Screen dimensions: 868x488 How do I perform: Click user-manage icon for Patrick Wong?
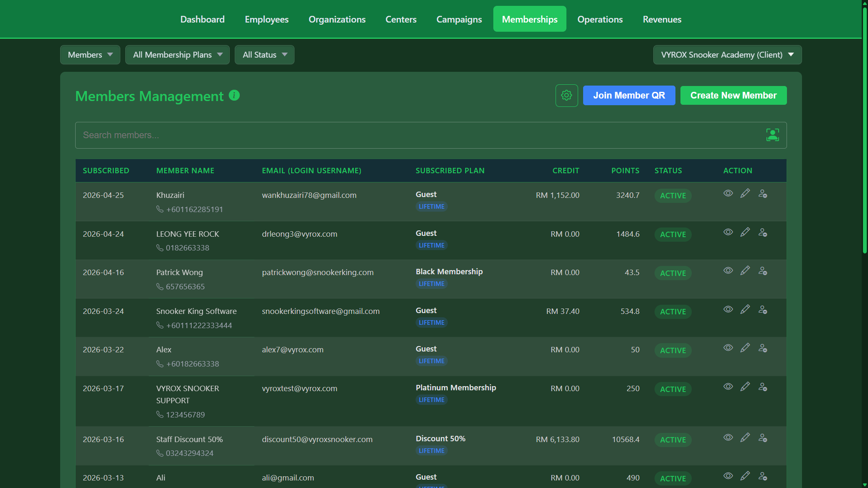pos(763,271)
